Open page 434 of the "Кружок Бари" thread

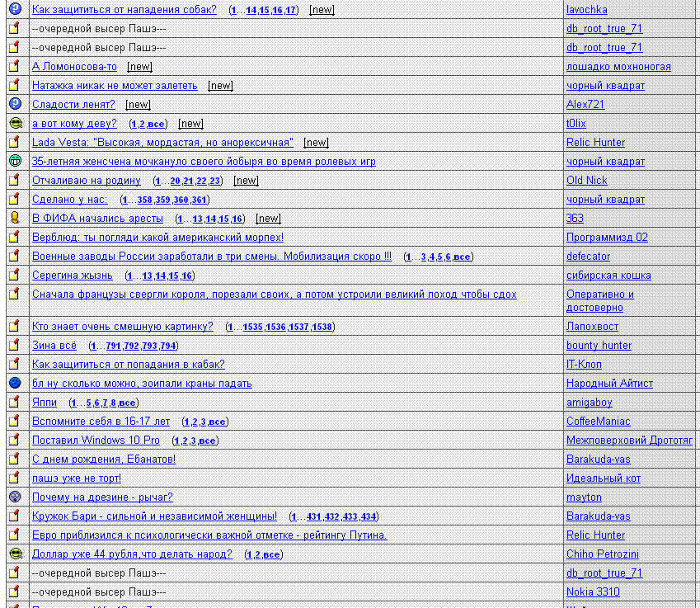369,516
